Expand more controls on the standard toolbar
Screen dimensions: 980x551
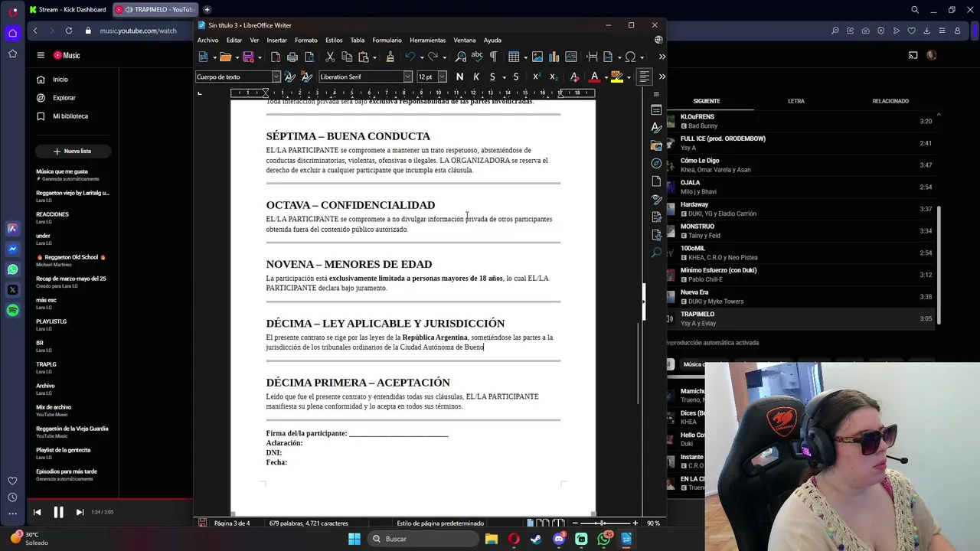tap(662, 57)
